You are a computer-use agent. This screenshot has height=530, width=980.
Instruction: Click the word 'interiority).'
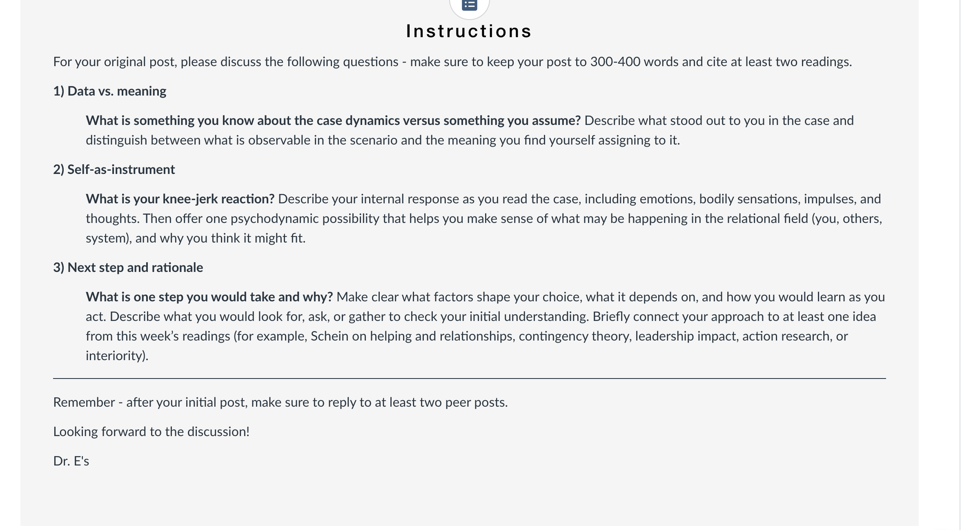[117, 356]
